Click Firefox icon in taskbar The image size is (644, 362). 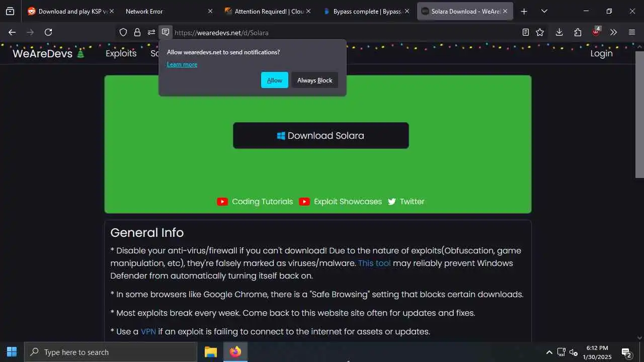(235, 352)
